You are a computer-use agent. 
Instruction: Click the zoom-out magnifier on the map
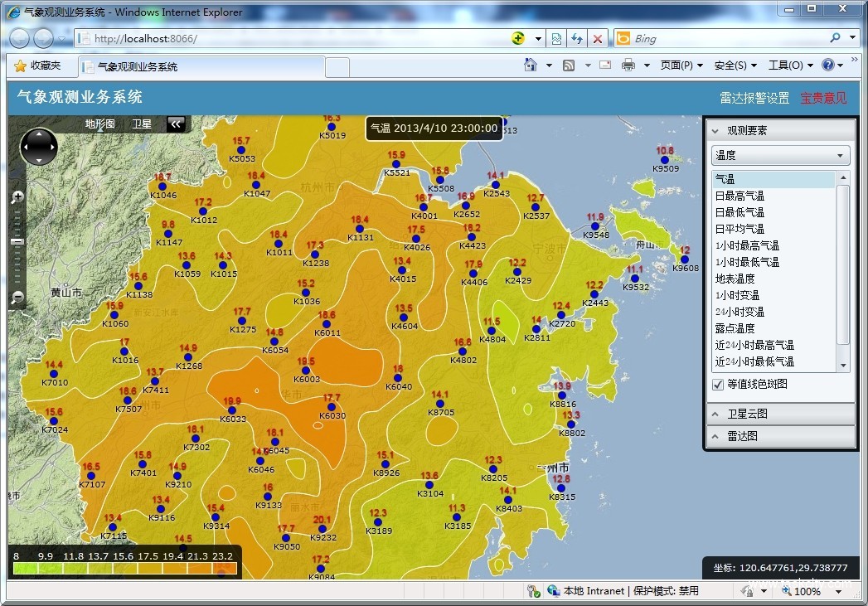[17, 298]
